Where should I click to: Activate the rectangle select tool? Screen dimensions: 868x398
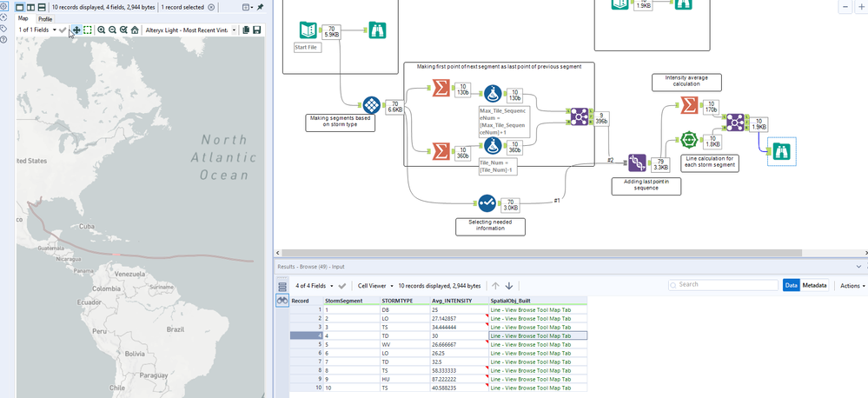(88, 30)
